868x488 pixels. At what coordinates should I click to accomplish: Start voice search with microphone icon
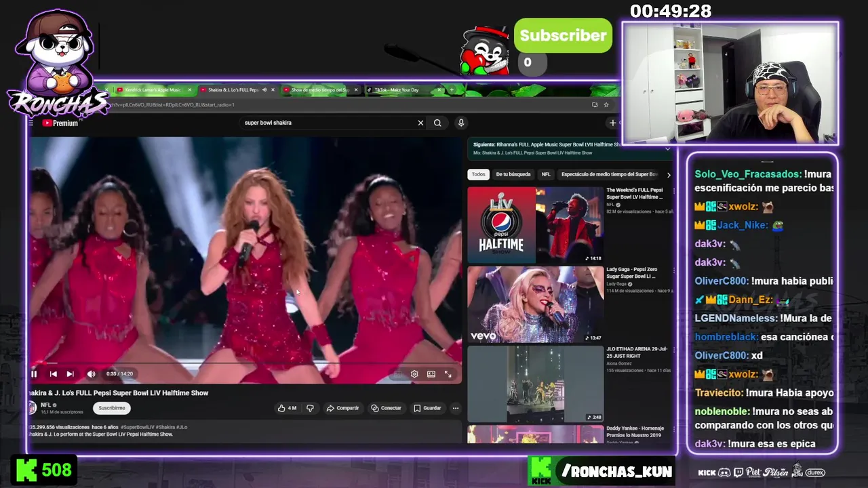(x=461, y=123)
